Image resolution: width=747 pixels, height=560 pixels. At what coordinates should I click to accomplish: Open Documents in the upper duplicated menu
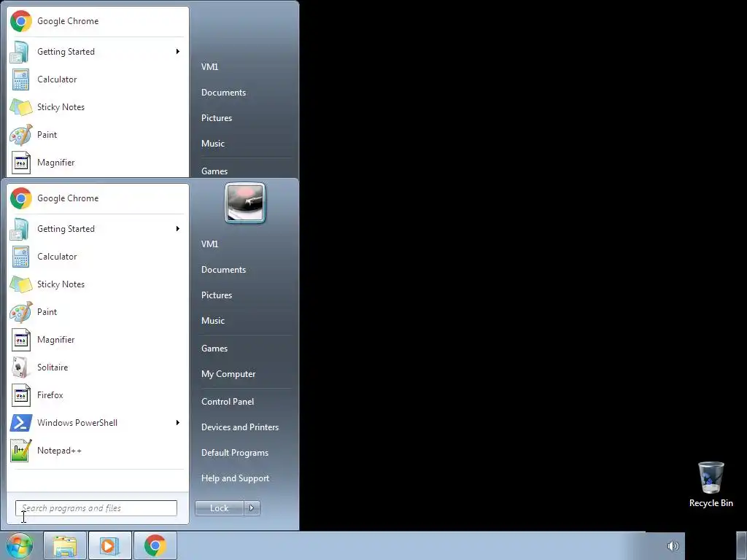click(223, 93)
